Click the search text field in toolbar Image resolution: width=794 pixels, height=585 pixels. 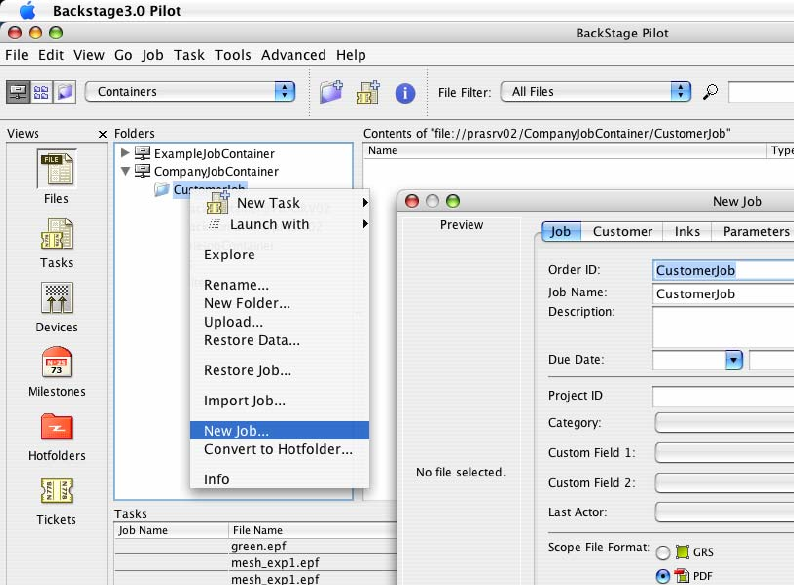(761, 92)
